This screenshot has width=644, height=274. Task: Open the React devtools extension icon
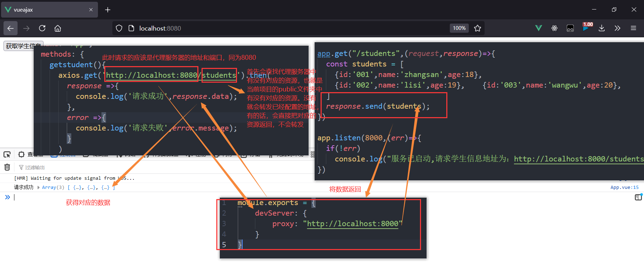554,28
